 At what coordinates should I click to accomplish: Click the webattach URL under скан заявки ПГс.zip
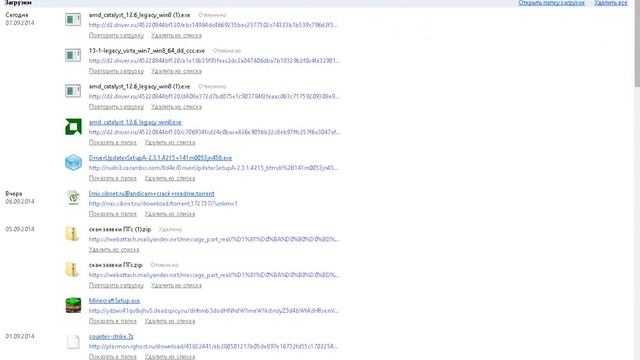(x=214, y=275)
